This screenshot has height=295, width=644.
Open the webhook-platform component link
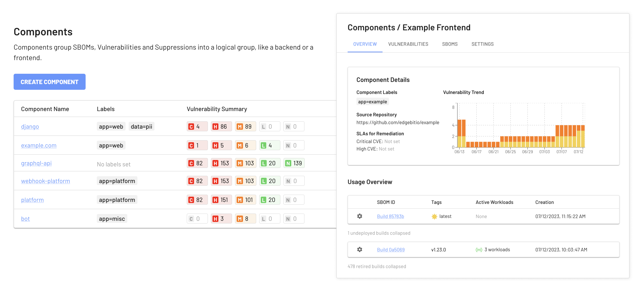coord(45,181)
